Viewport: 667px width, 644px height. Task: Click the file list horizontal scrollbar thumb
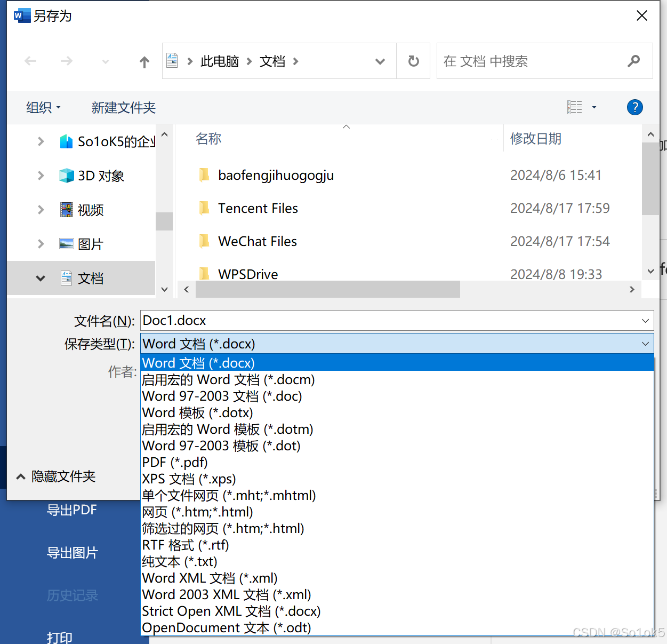pos(328,289)
